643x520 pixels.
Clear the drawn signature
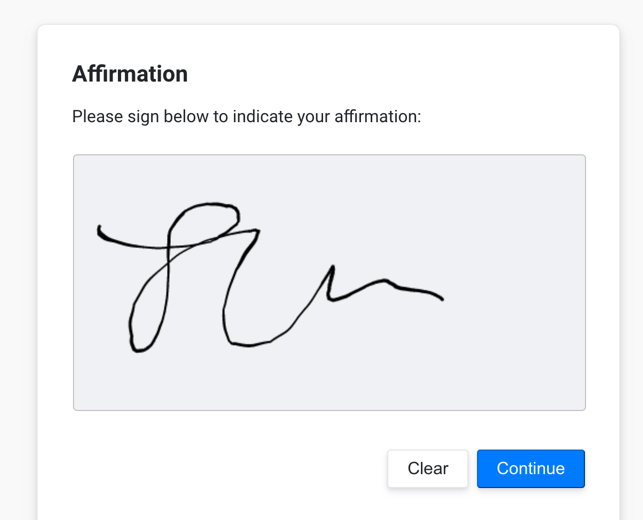[427, 468]
